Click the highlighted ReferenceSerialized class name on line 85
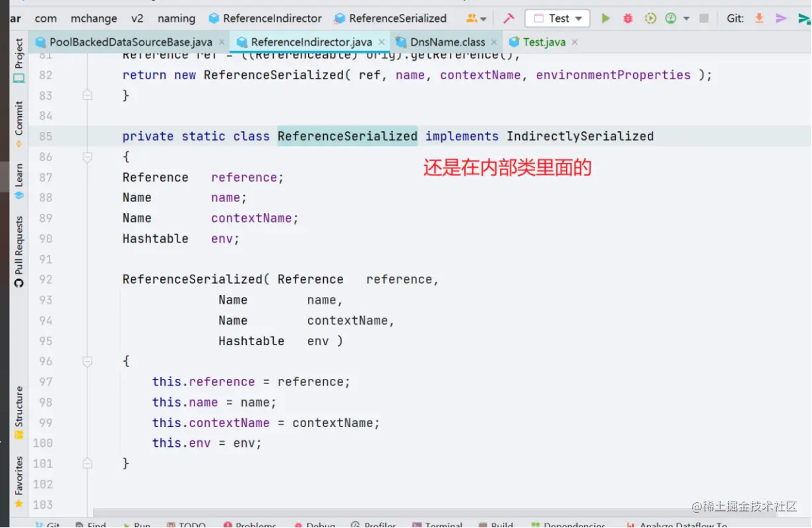Image resolution: width=812 pixels, height=528 pixels. [348, 137]
